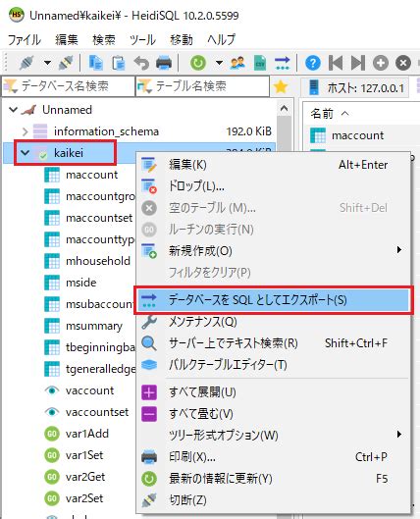Click the copy toolbar icon

click(x=96, y=63)
